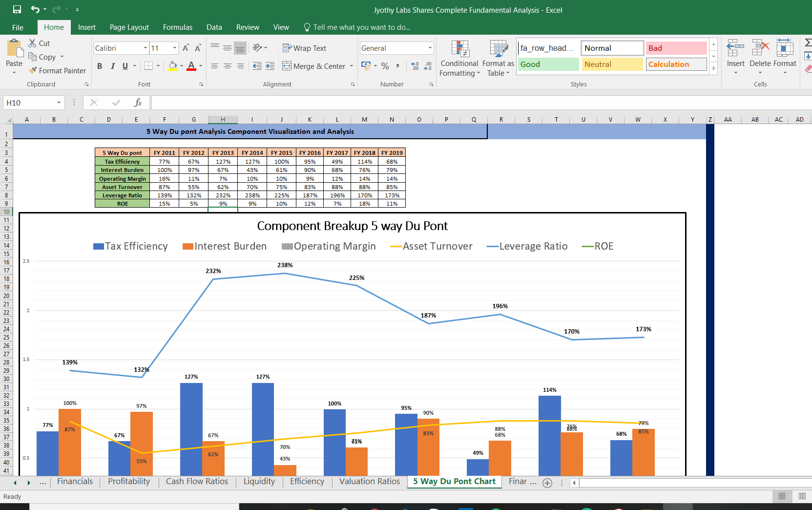This screenshot has height=510, width=812.
Task: Apply yellow fill color
Action: 173,66
